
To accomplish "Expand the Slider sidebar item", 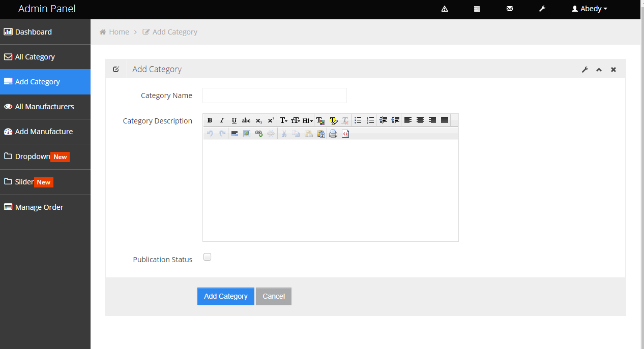I will (45, 182).
